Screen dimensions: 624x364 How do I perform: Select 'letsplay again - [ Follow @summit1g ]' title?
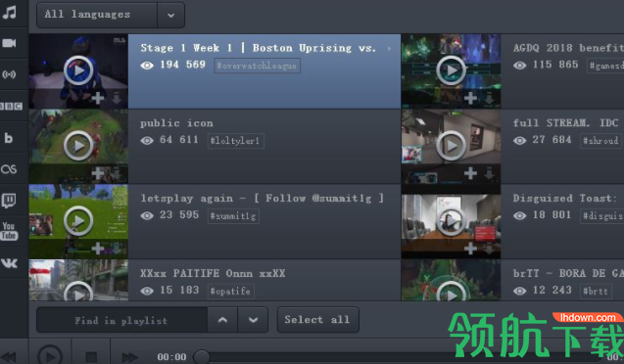point(263,199)
